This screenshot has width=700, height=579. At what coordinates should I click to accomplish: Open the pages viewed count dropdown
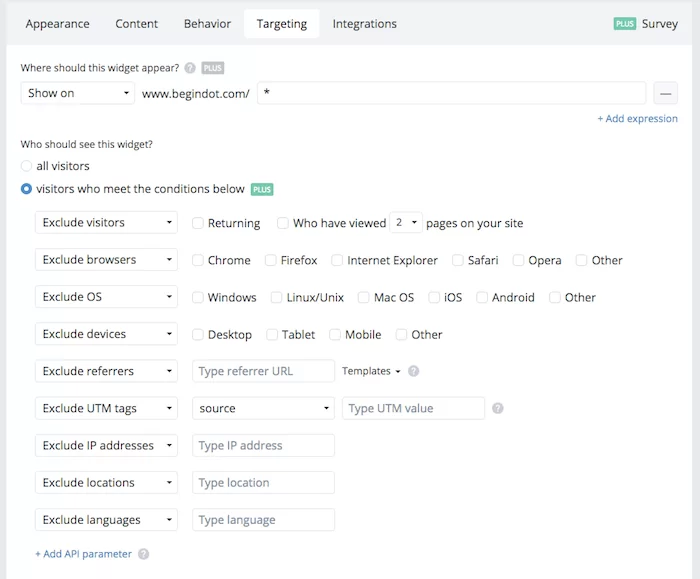tap(406, 223)
